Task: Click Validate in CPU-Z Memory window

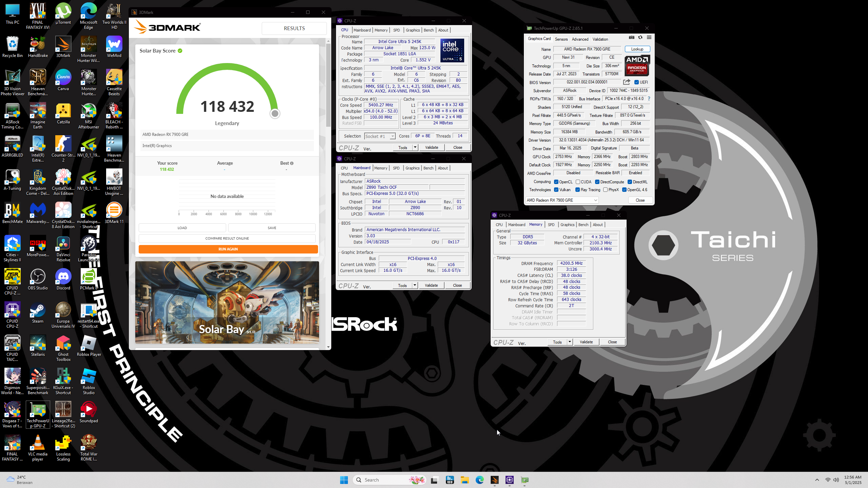Action: 586,342
